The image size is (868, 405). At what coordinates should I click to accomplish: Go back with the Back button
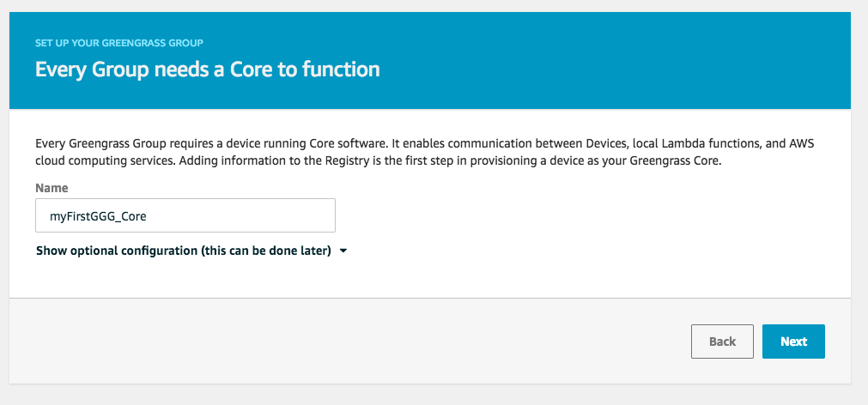coord(722,342)
